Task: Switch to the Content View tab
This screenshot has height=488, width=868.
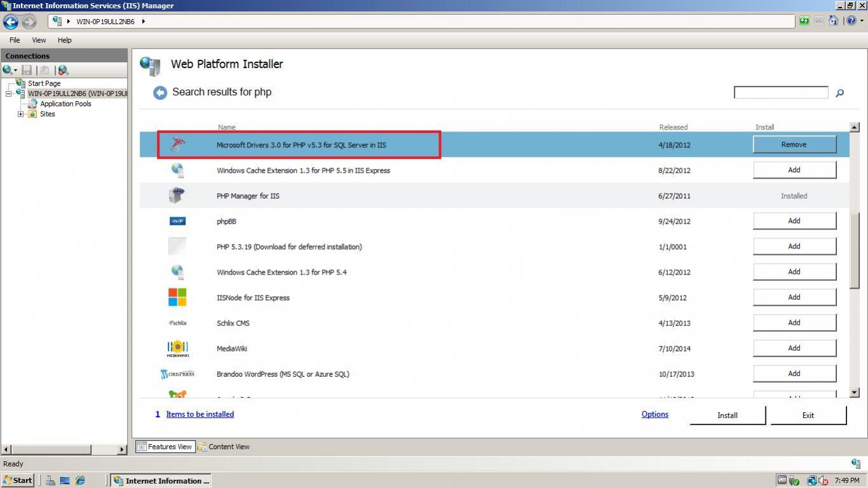Action: [224, 447]
